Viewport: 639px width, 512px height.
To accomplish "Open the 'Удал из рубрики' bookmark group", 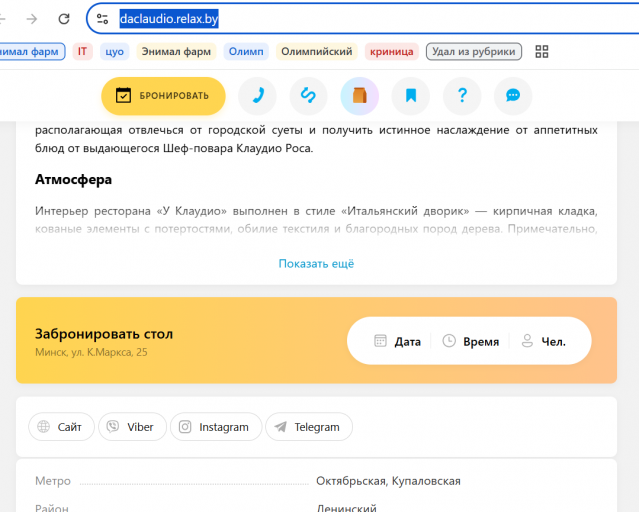I will click(x=474, y=52).
